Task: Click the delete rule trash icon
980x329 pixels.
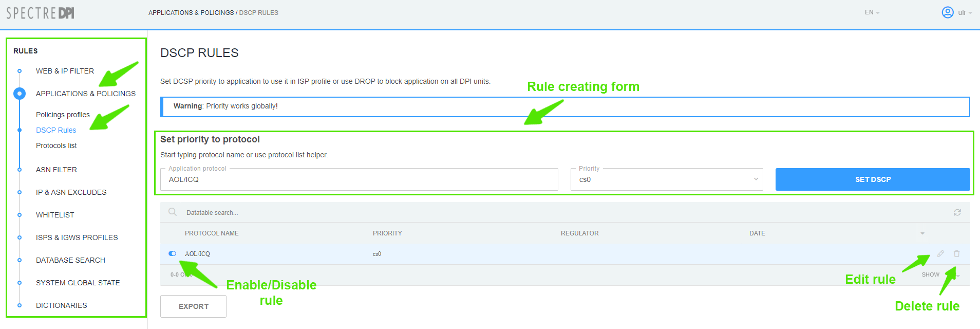Action: point(956,253)
